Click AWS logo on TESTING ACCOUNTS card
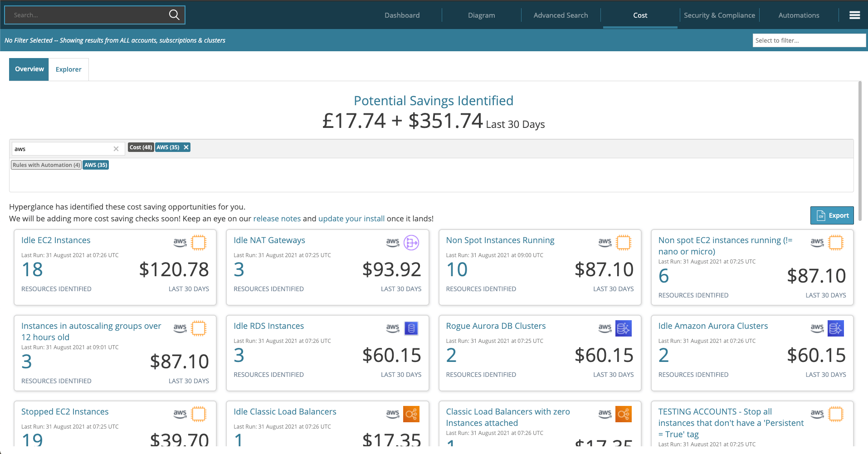Viewport: 868px width, 454px height. coord(817,414)
